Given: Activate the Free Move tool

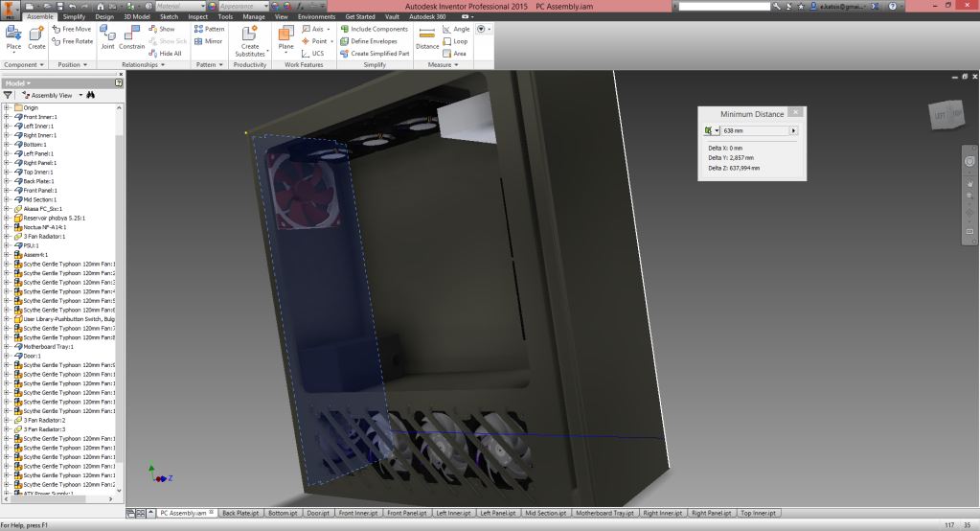Looking at the screenshot, I should (71, 30).
